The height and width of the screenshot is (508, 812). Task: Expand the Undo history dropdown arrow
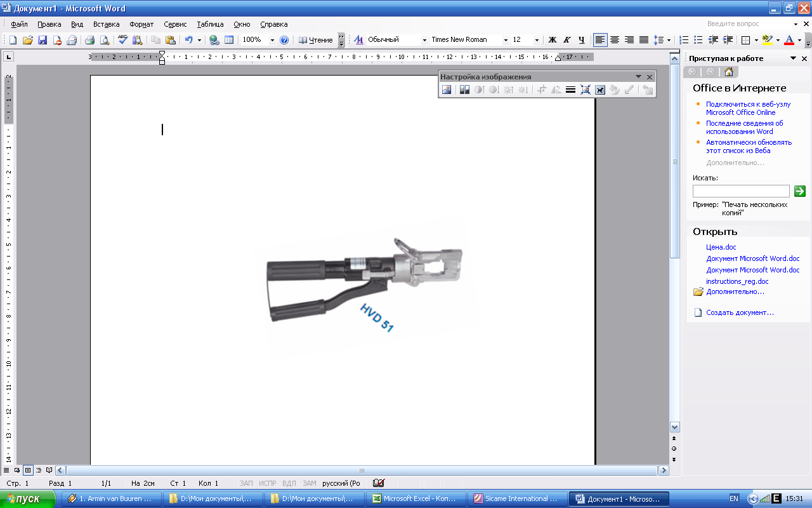pyautogui.click(x=199, y=40)
